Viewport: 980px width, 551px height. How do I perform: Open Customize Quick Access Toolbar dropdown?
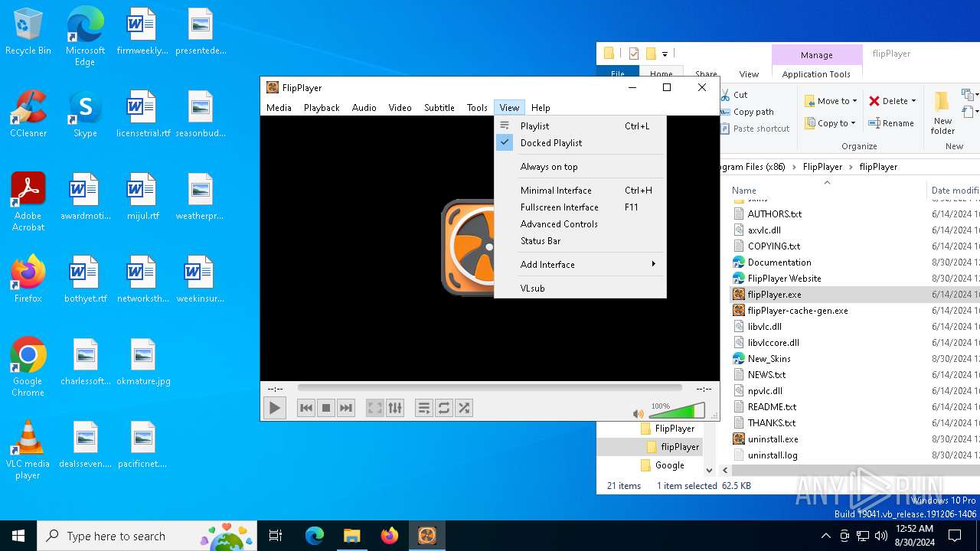tap(665, 54)
